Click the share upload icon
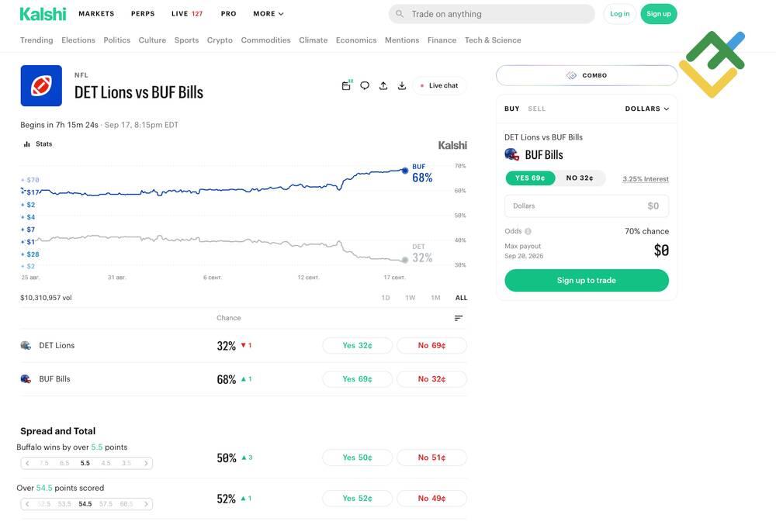The width and height of the screenshot is (776, 532). (383, 85)
